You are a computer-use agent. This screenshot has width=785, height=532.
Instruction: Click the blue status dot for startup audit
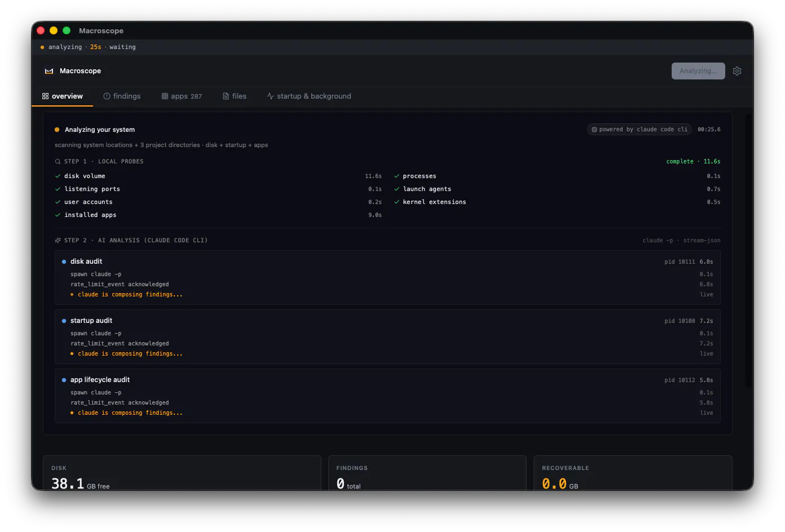[x=64, y=321]
